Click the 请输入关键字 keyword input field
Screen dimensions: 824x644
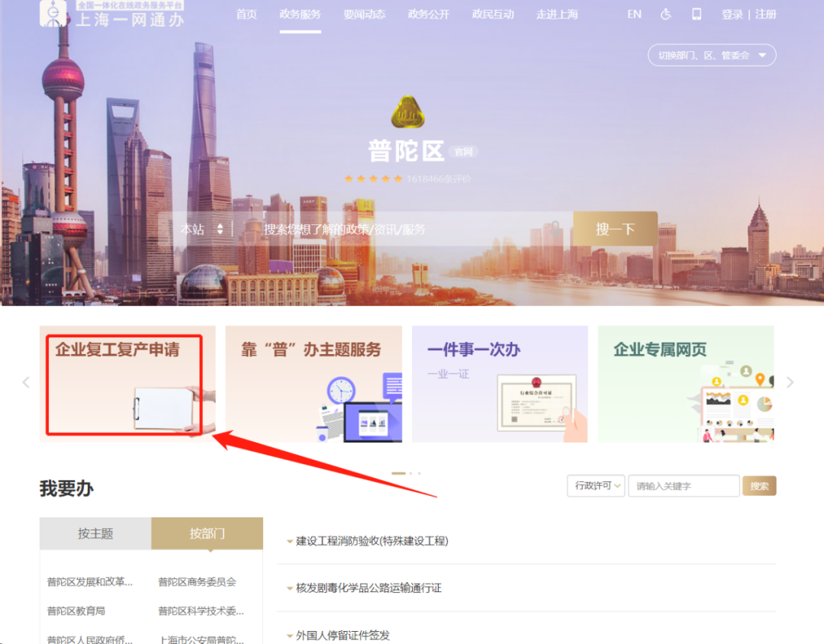coord(683,486)
